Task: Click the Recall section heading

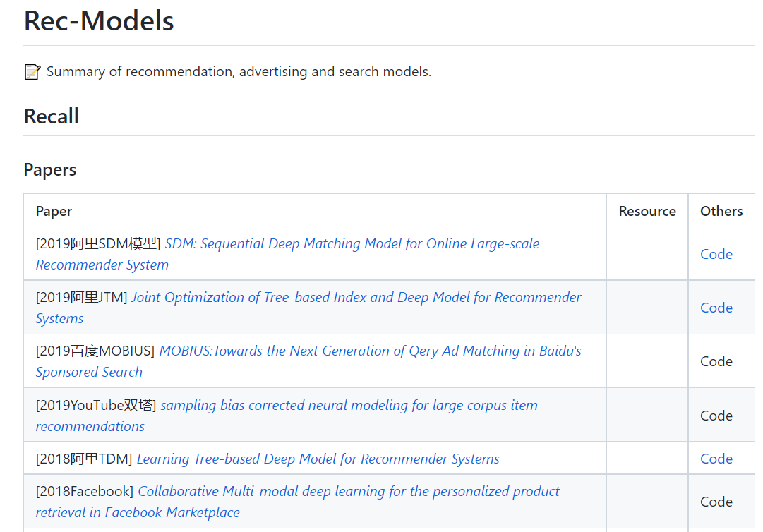Action: pyautogui.click(x=51, y=116)
